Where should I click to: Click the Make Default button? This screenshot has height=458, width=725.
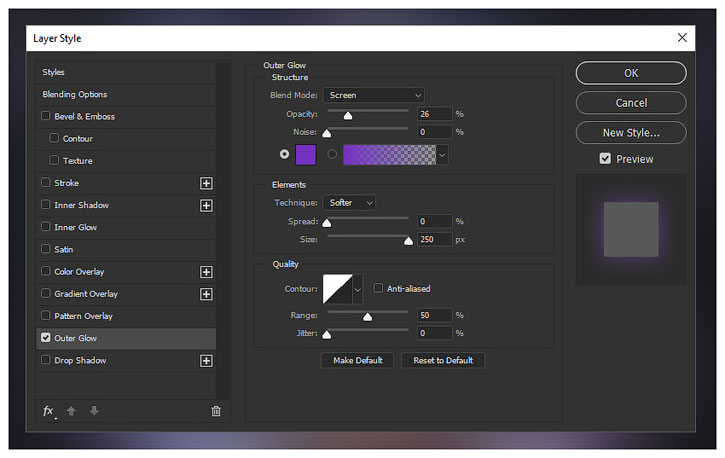(x=357, y=360)
